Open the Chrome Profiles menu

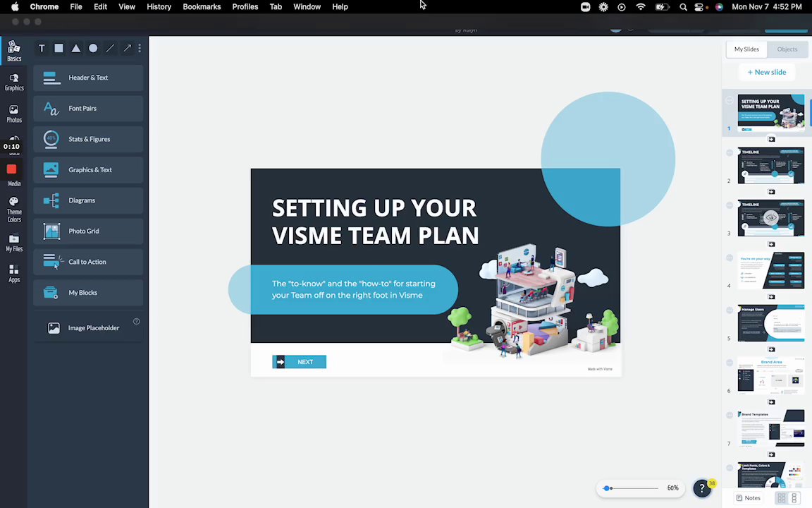tap(245, 7)
